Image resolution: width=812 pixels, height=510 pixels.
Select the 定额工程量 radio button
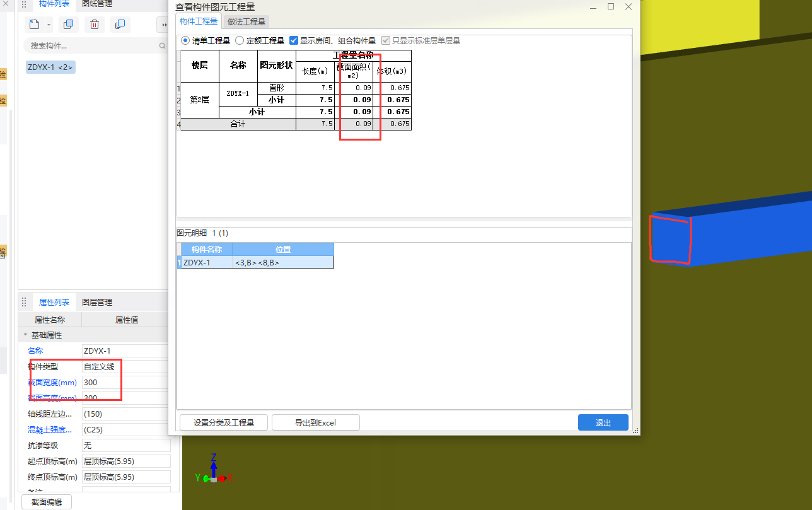pos(240,40)
